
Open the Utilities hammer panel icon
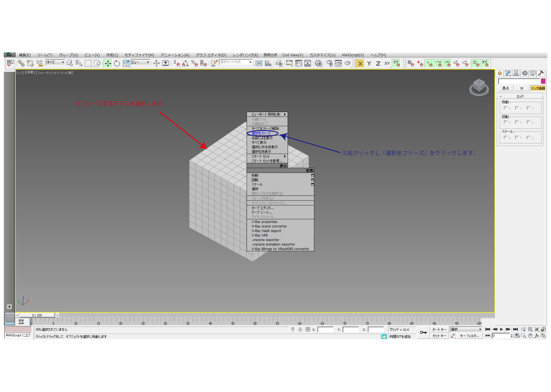541,73
